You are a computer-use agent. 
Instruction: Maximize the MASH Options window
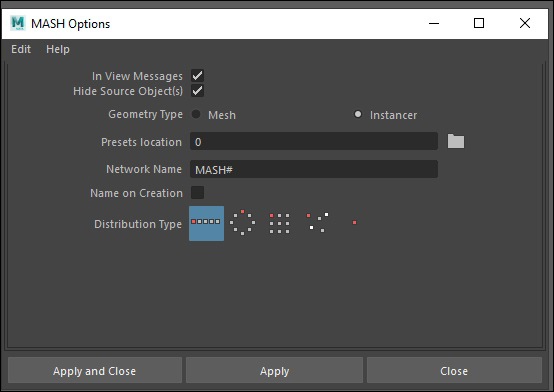coord(479,23)
